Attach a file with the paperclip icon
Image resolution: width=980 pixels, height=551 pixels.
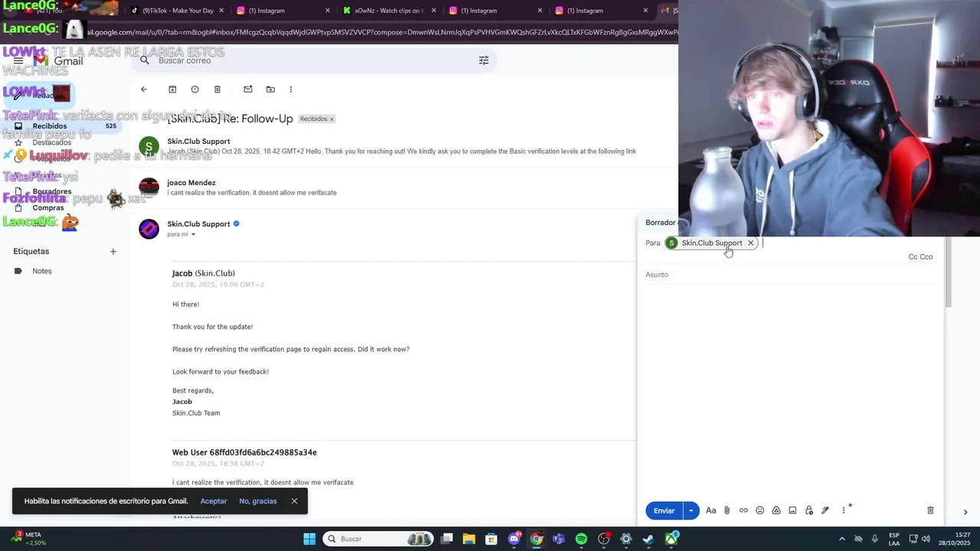click(x=727, y=510)
